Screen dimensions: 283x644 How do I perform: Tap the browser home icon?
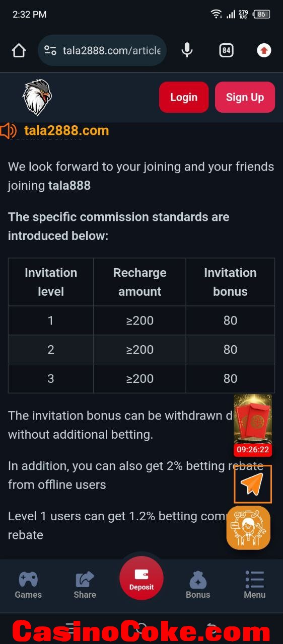click(19, 50)
